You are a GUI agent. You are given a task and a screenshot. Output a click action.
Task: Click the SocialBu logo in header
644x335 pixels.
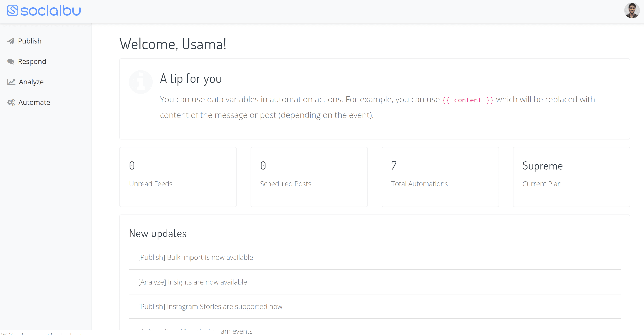point(44,11)
